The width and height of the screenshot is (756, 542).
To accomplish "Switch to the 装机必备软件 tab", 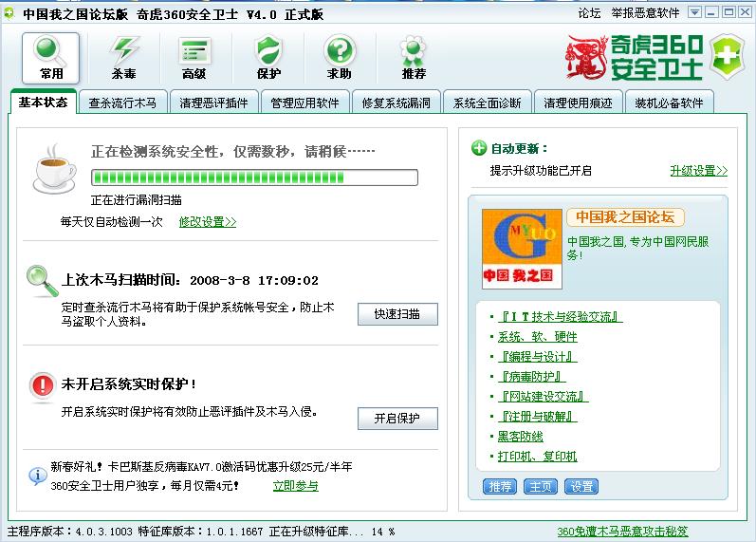I will [670, 103].
